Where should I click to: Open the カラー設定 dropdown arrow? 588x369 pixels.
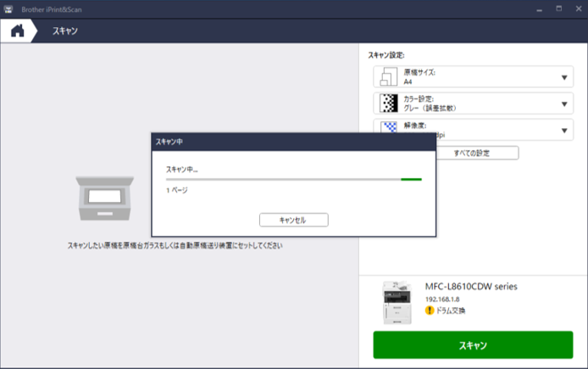565,105
